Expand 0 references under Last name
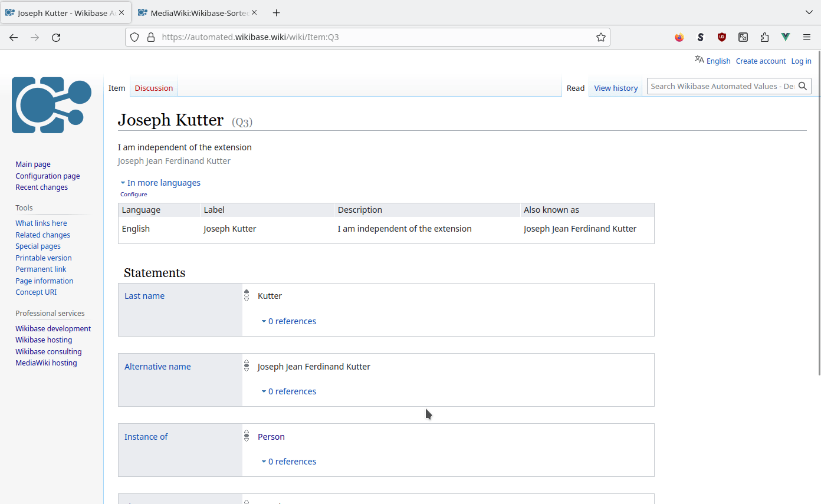Image resolution: width=821 pixels, height=504 pixels. (x=288, y=321)
